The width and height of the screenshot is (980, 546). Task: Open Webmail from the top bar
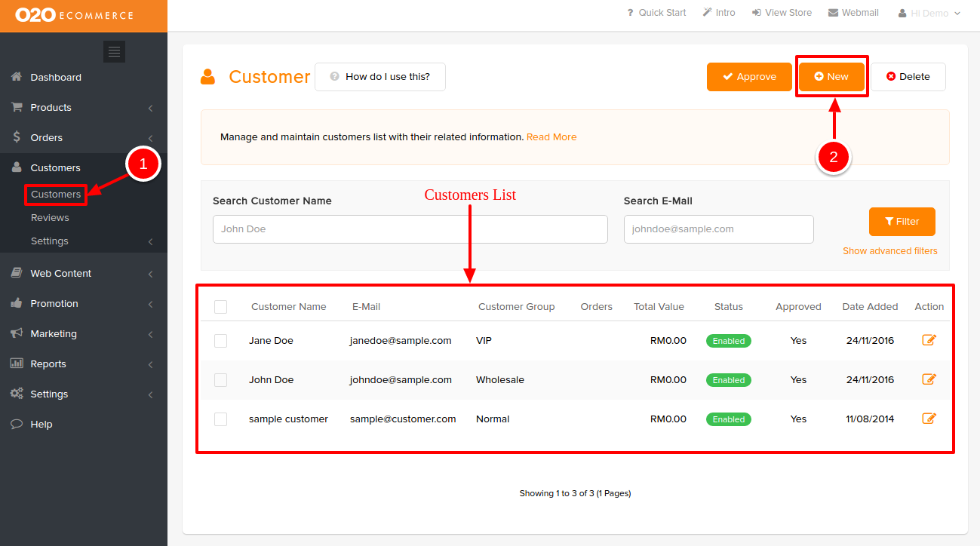(x=853, y=13)
